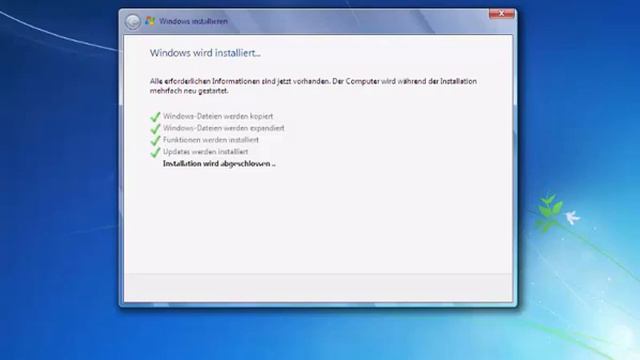The height and width of the screenshot is (360, 640).
Task: Click the Windows flag logo in title bar
Action: [x=150, y=21]
